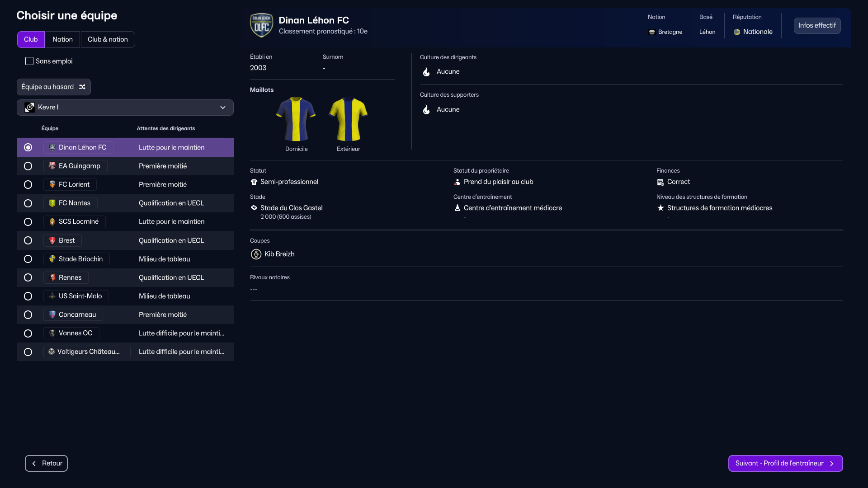Pick a random team with Équipe au hasard
The height and width of the screenshot is (488, 868).
pos(54,87)
